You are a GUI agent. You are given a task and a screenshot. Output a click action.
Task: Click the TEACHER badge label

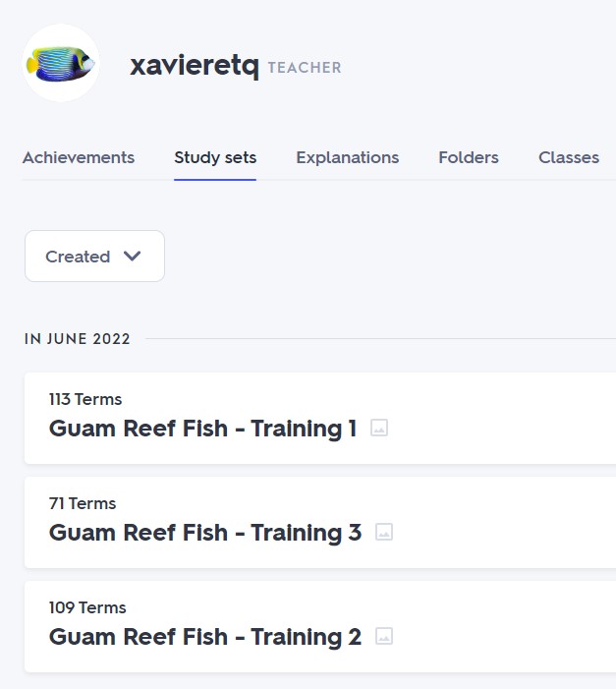[x=305, y=68]
